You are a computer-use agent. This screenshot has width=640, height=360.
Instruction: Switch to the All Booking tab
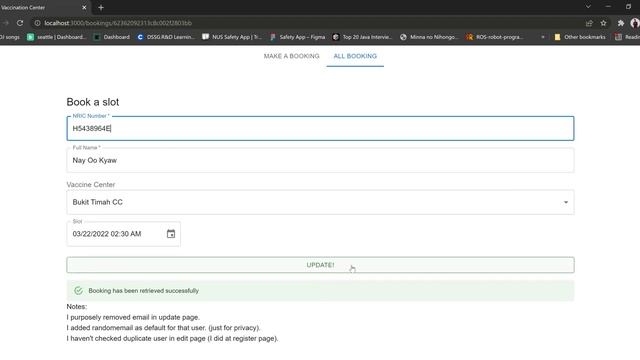point(355,56)
